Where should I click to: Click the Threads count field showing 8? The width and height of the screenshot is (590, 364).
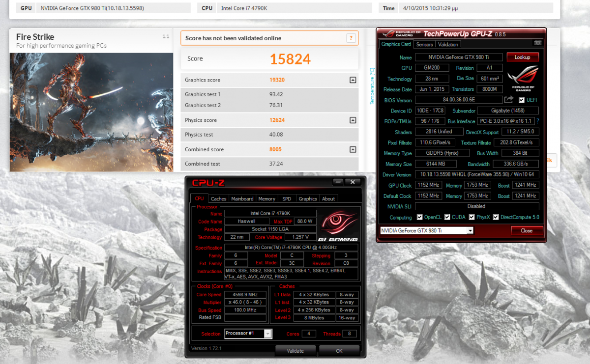point(350,334)
